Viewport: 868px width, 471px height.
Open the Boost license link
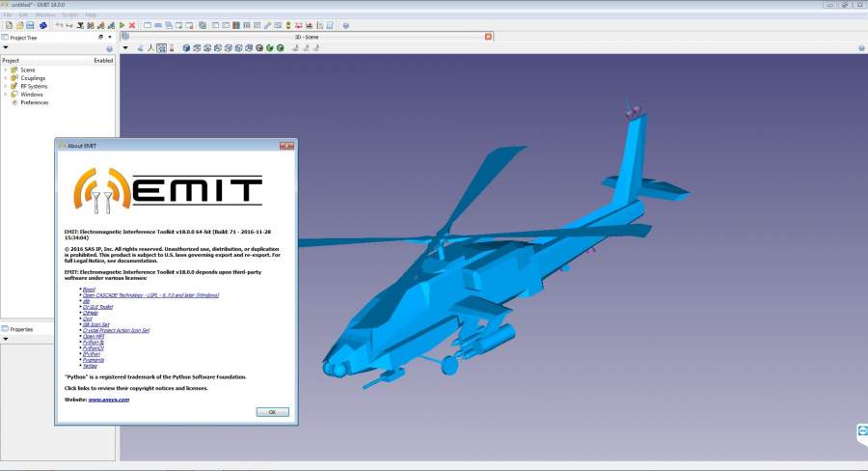pyautogui.click(x=89, y=290)
